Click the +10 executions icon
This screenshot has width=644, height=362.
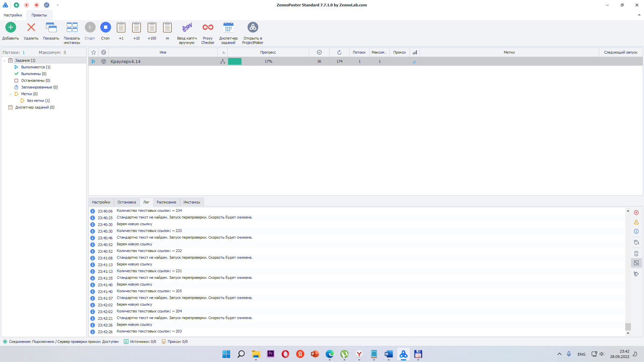click(x=137, y=27)
